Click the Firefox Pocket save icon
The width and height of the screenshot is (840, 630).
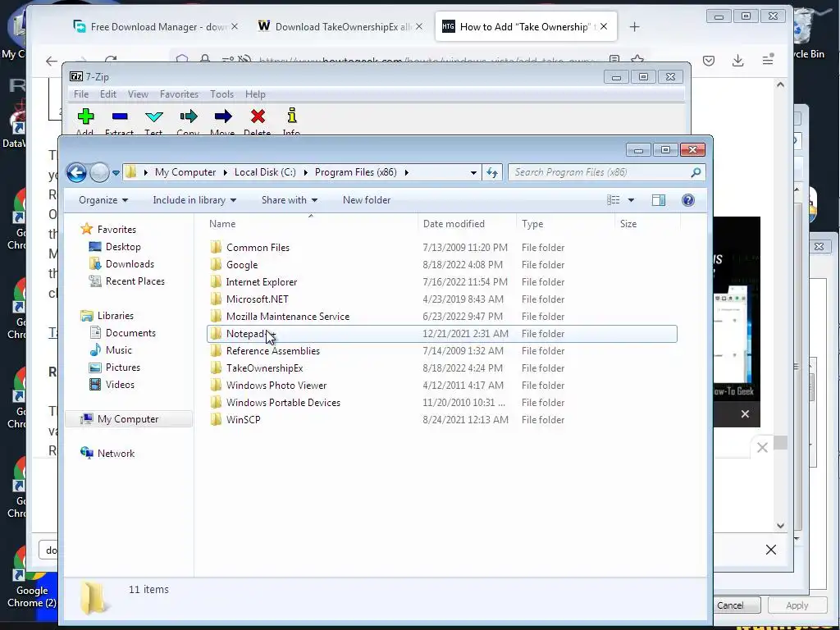pos(708,61)
